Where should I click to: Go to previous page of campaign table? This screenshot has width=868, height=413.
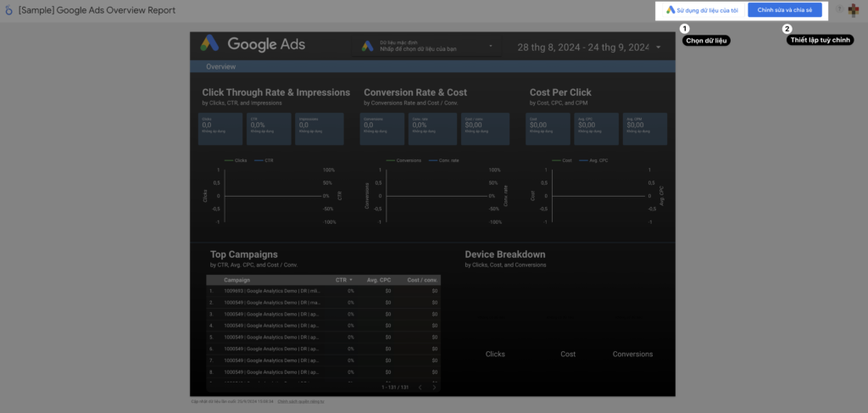[420, 387]
